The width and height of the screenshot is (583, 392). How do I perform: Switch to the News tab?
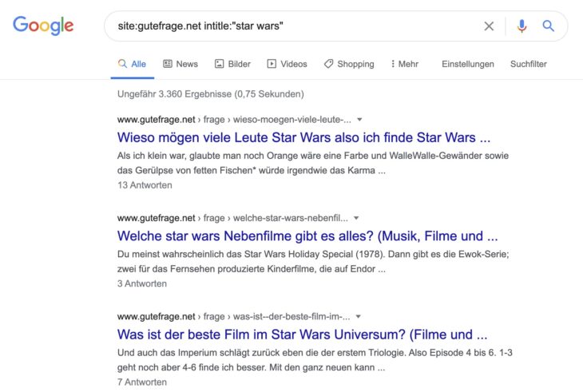click(x=180, y=64)
